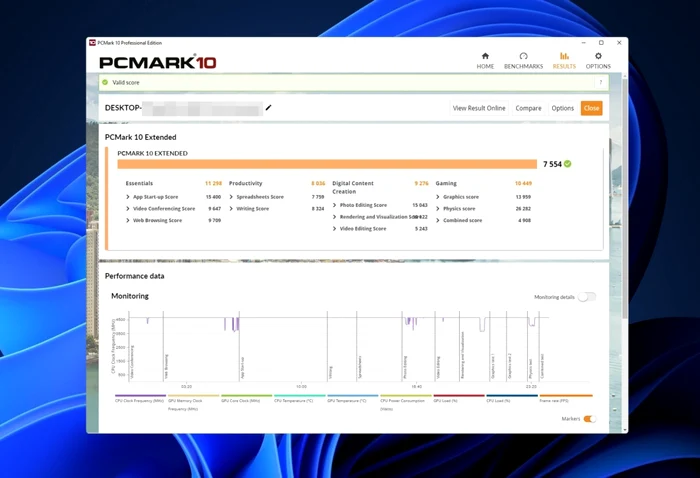Click the pencil icon to rename DESKTOP result

pyautogui.click(x=268, y=108)
